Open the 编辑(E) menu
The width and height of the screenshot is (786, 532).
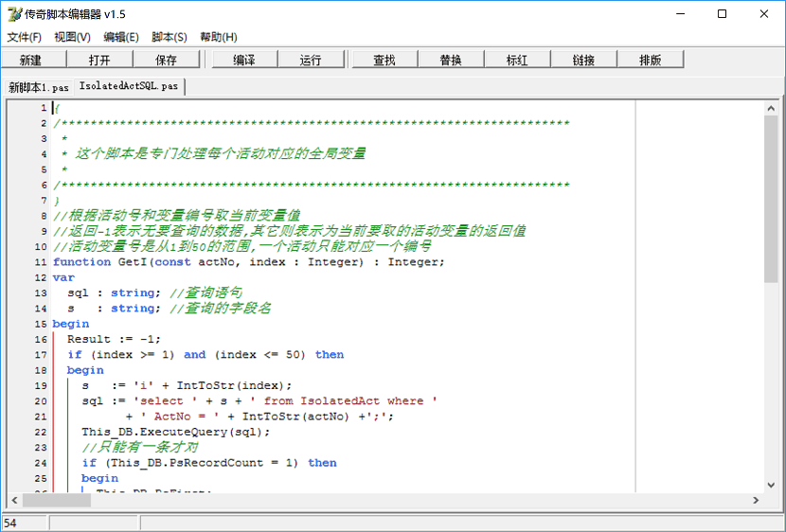click(x=121, y=37)
